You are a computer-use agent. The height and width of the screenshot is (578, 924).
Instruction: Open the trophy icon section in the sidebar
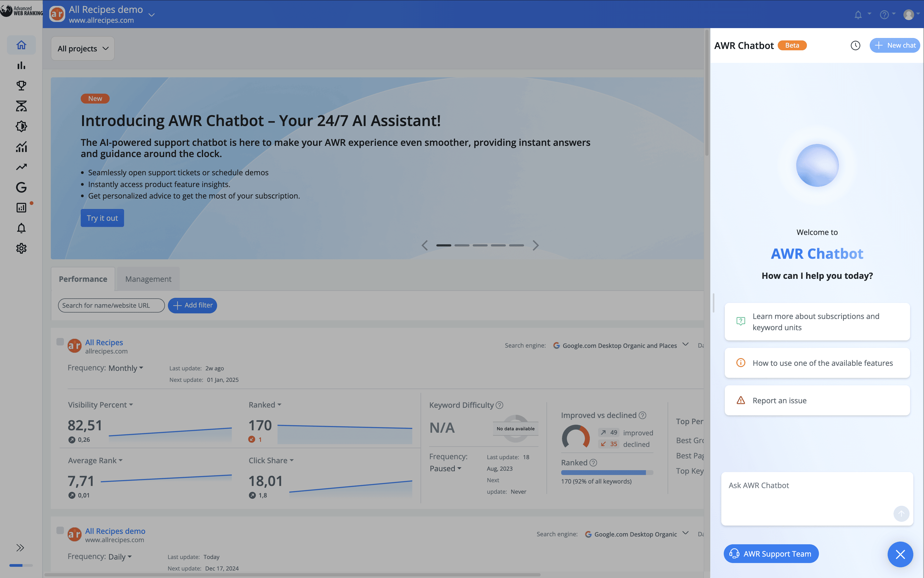21,86
